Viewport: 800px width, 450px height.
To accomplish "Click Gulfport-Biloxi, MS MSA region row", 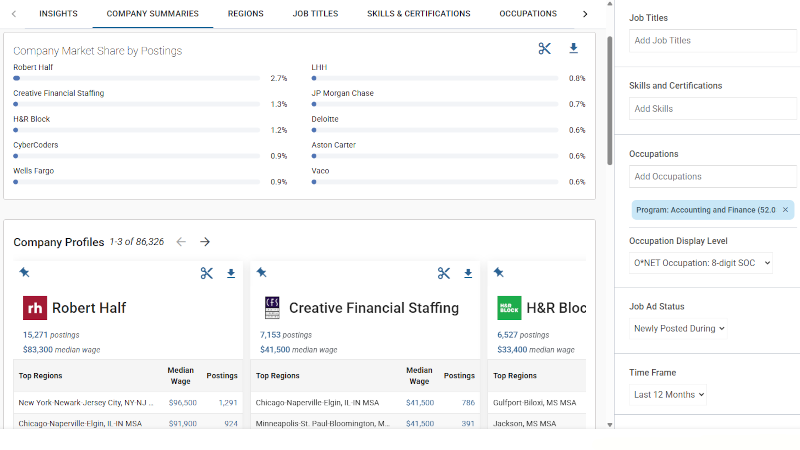I will click(x=537, y=403).
